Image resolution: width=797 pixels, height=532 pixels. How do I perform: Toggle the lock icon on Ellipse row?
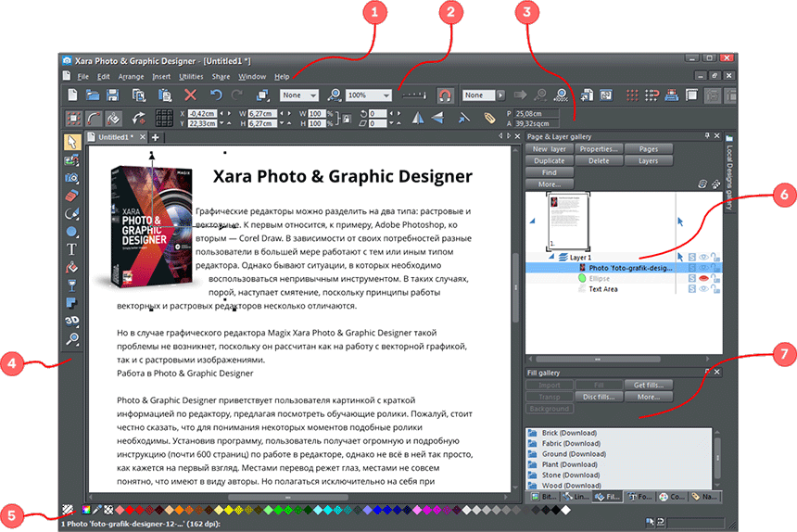click(715, 278)
